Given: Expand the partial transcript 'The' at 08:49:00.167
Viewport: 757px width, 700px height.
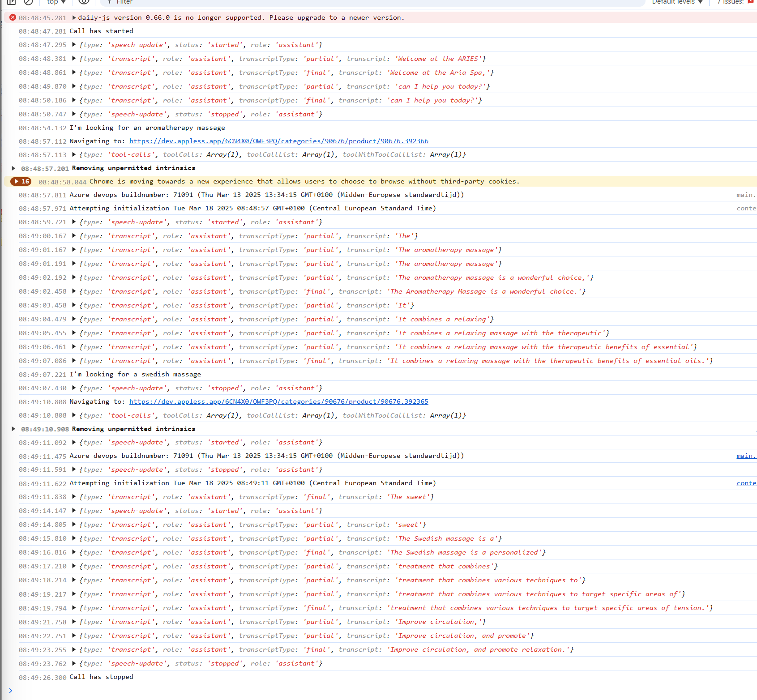Looking at the screenshot, I should [x=74, y=236].
